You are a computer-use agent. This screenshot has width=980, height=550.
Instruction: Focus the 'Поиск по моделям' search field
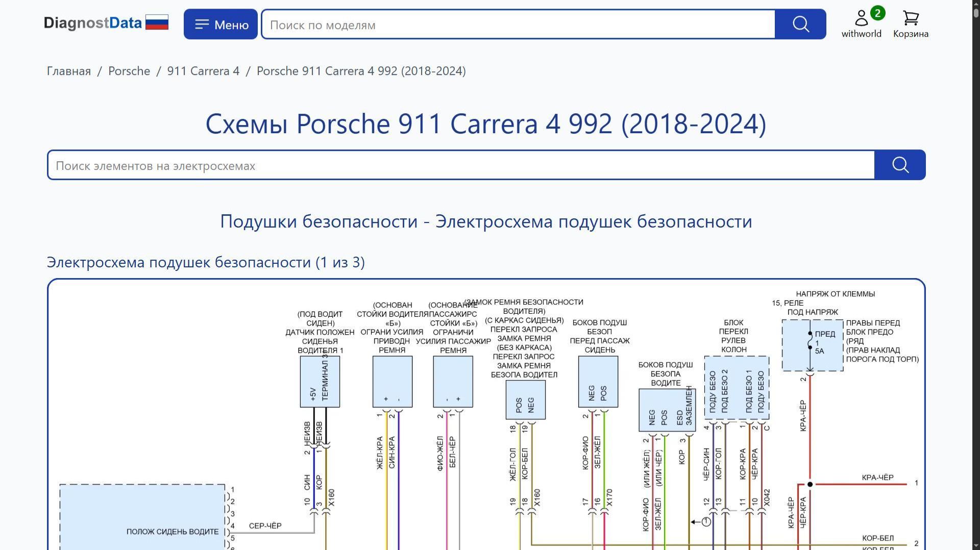(518, 24)
